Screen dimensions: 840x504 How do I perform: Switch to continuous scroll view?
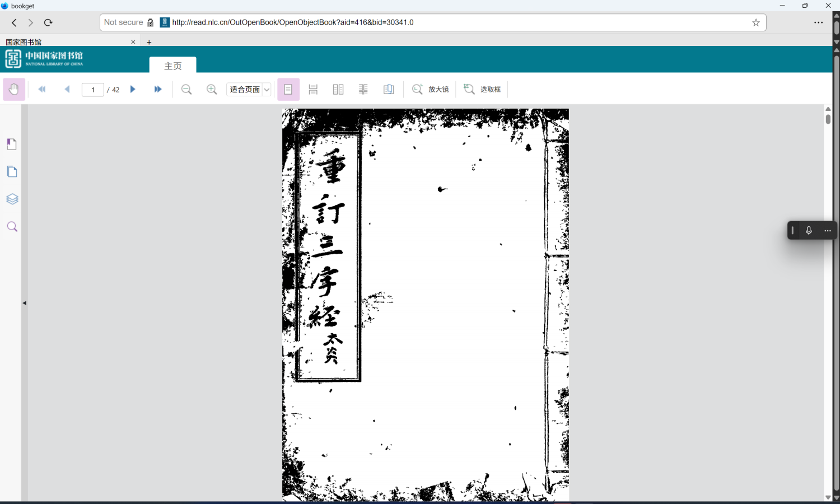[313, 90]
